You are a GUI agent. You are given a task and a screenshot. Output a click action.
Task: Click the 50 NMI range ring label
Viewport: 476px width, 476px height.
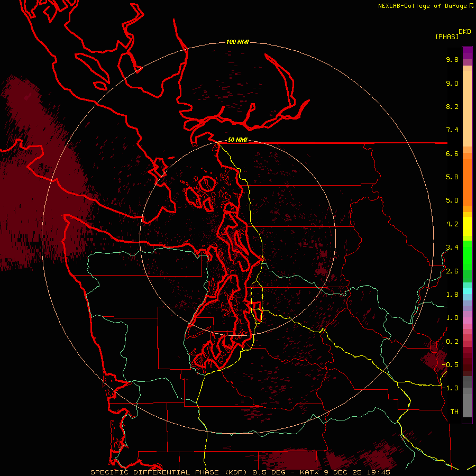click(x=237, y=140)
